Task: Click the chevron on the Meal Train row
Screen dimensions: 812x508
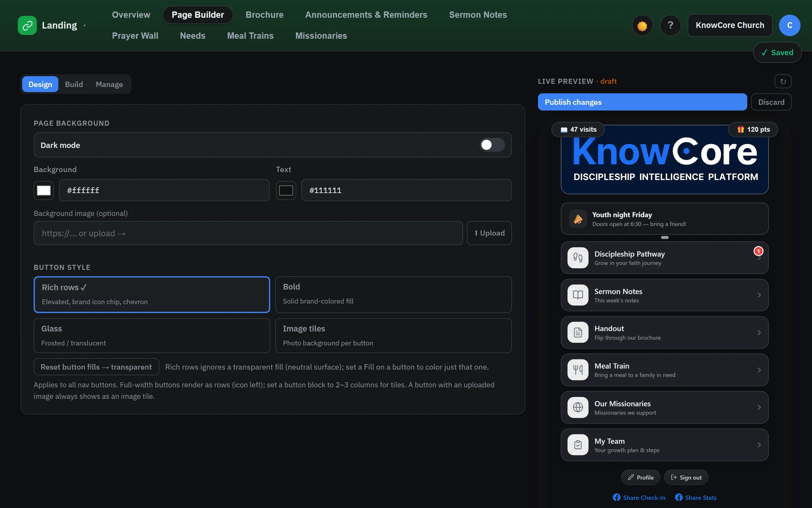Action: coord(759,370)
